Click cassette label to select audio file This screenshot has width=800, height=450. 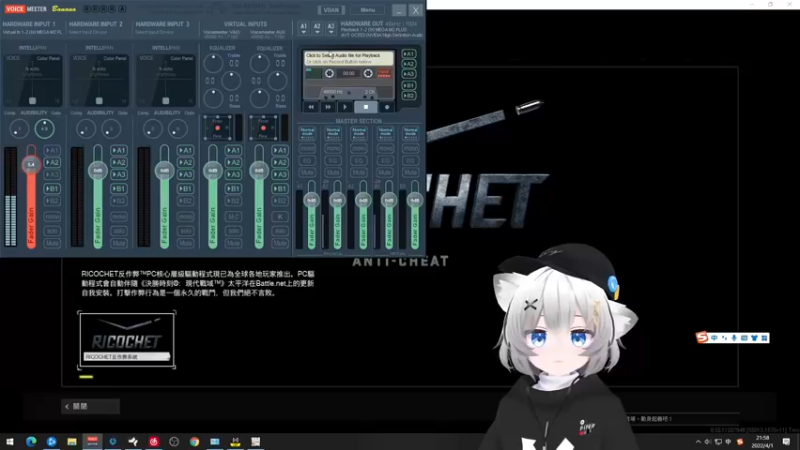(348, 58)
